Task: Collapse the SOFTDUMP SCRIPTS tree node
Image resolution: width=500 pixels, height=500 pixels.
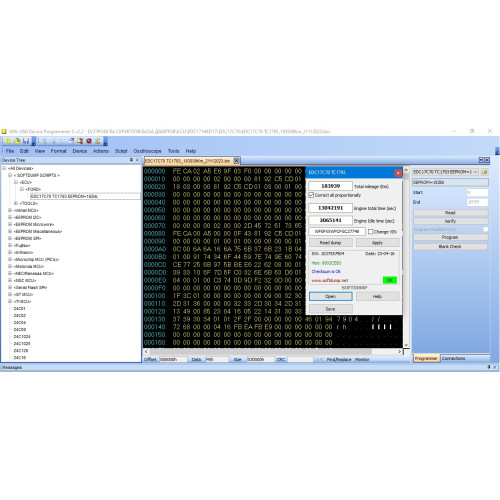Action: (x=10, y=175)
